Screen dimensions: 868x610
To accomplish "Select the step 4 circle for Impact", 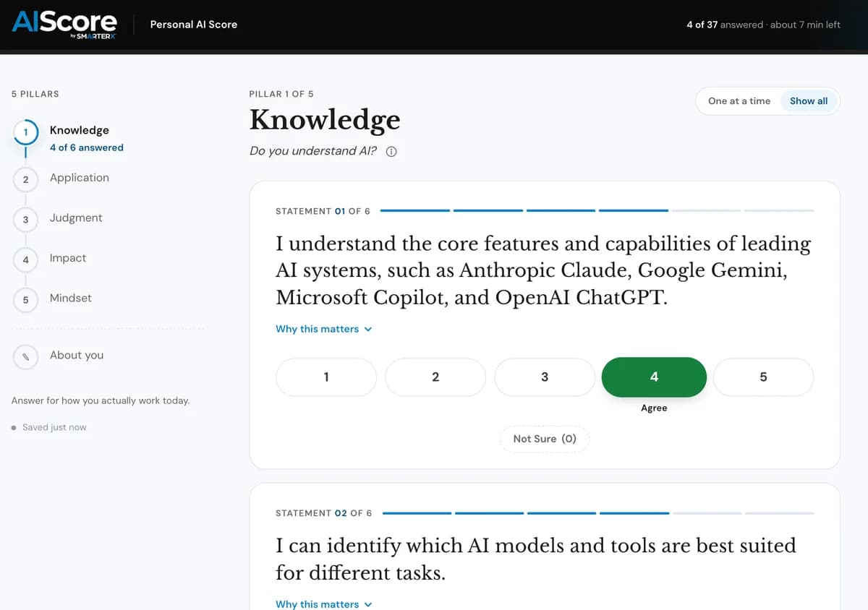I will (25, 259).
